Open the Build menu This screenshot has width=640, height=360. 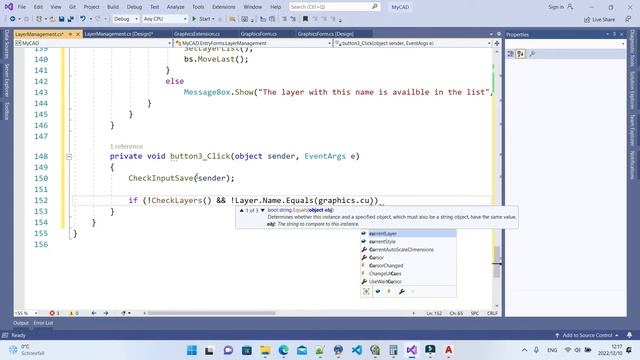click(113, 7)
